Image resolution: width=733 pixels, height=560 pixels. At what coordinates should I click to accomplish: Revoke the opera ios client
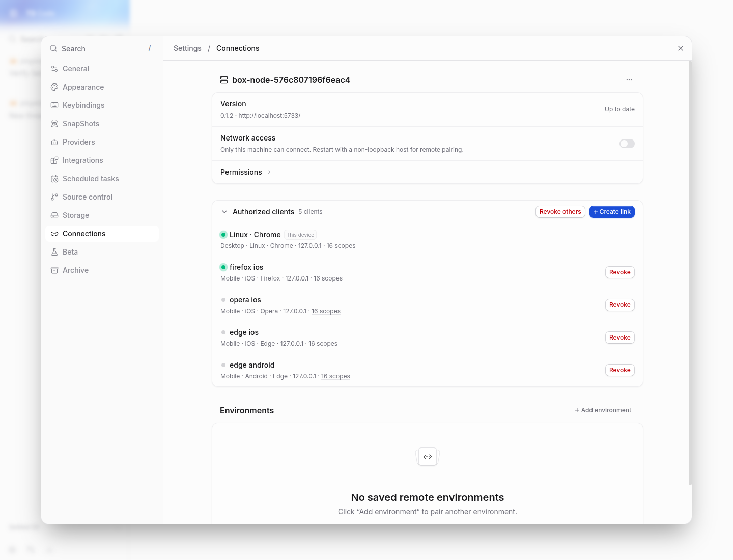pos(620,305)
